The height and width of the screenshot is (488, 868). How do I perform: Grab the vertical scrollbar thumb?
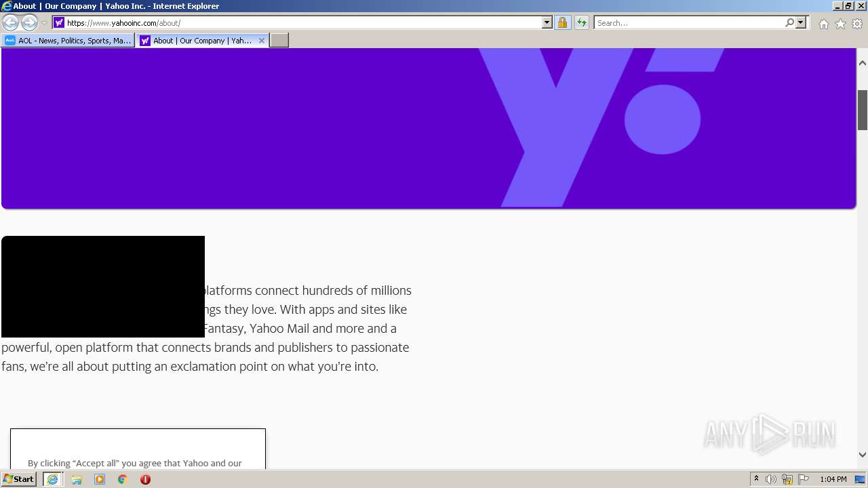(863, 110)
